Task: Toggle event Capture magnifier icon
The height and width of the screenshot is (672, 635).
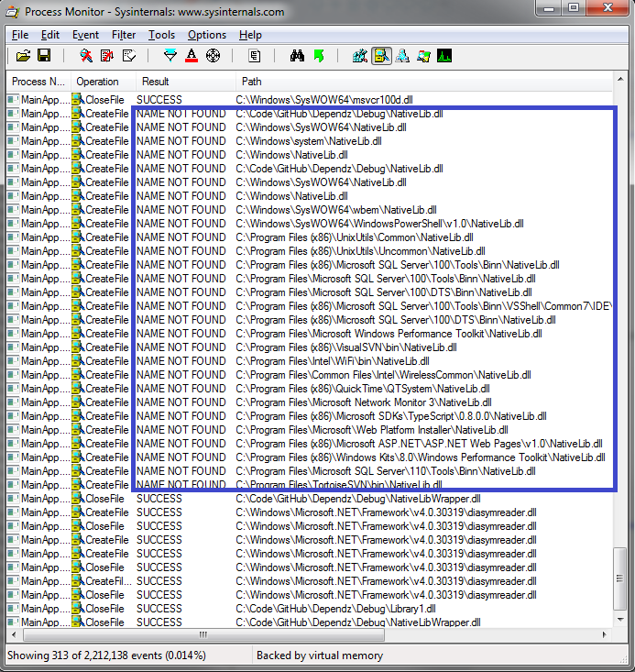Action: coord(86,56)
